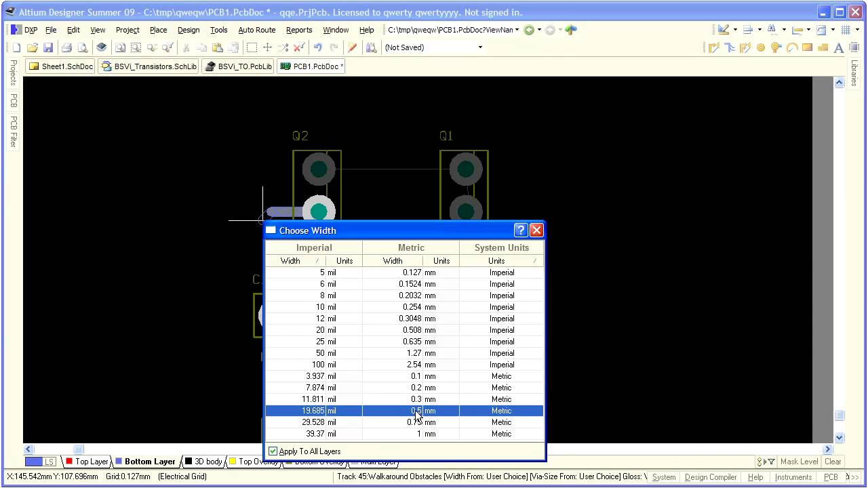Click the Select Inside Area dashed-rectangle icon
868x488 pixels.
click(x=252, y=47)
